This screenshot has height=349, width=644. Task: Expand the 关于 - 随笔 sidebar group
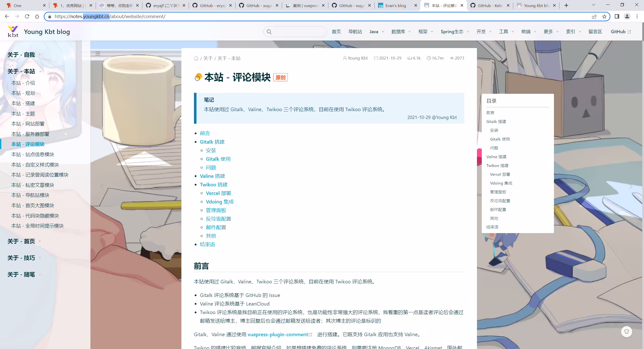[24, 275]
